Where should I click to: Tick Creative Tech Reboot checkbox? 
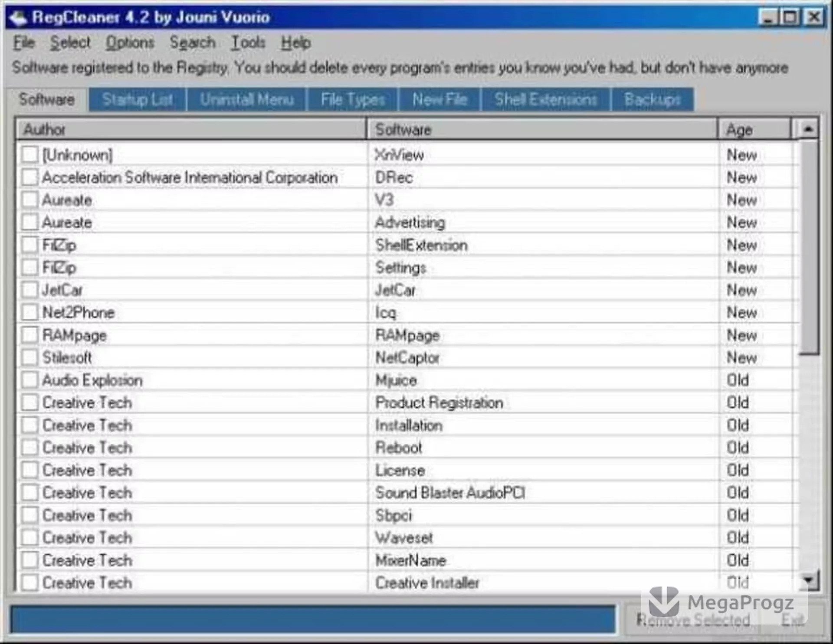point(30,448)
